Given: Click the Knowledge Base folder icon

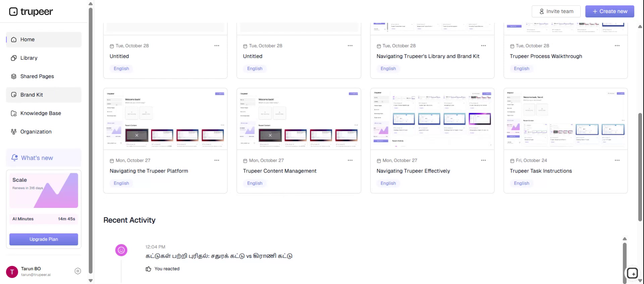Looking at the screenshot, I should [x=14, y=113].
